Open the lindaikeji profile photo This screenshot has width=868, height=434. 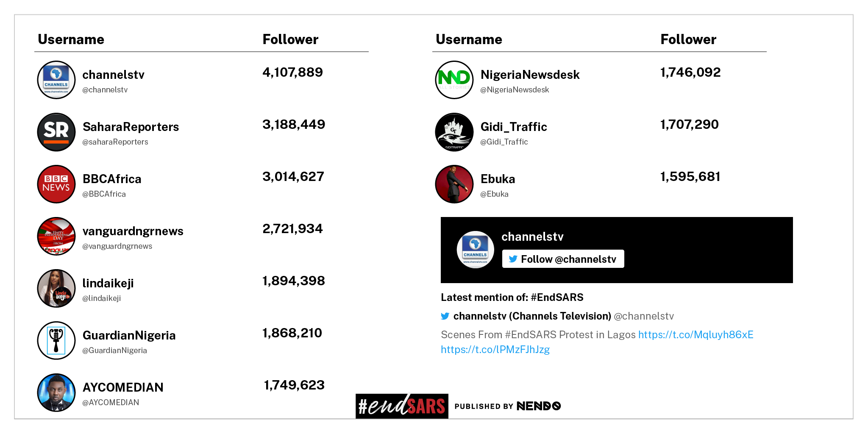tap(56, 288)
